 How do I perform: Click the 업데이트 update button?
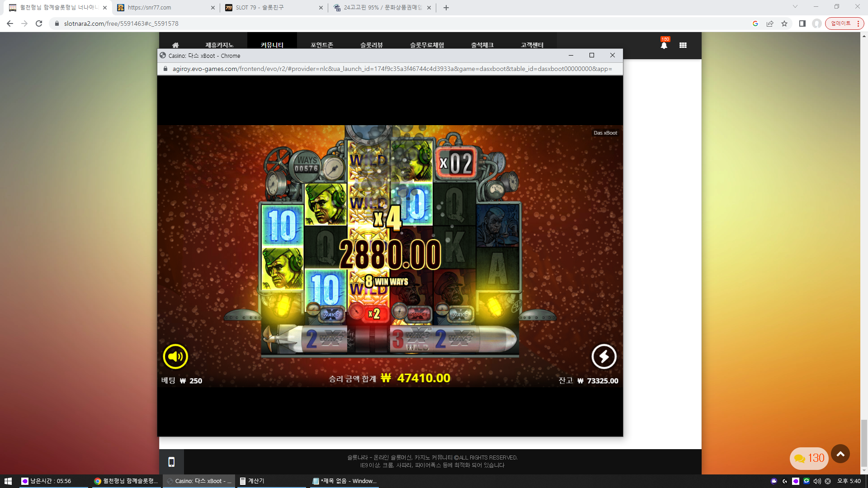[841, 23]
